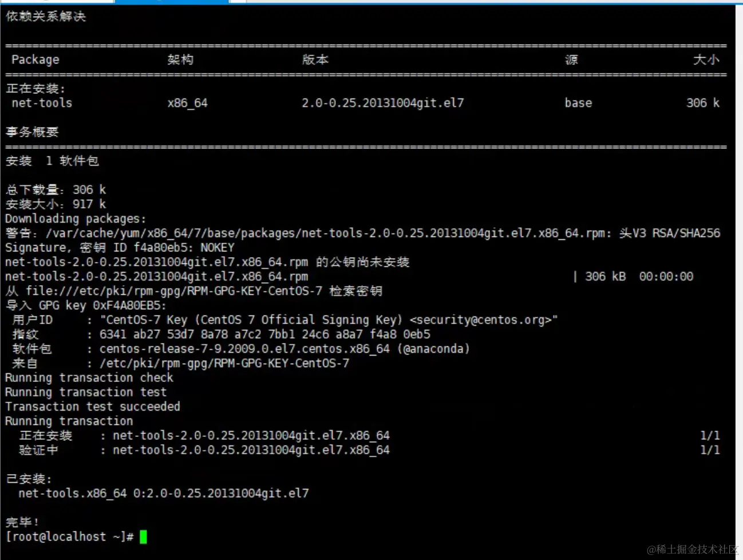Click the '指纹' fingerprint line
This screenshot has height=560, width=743.
tap(221, 334)
